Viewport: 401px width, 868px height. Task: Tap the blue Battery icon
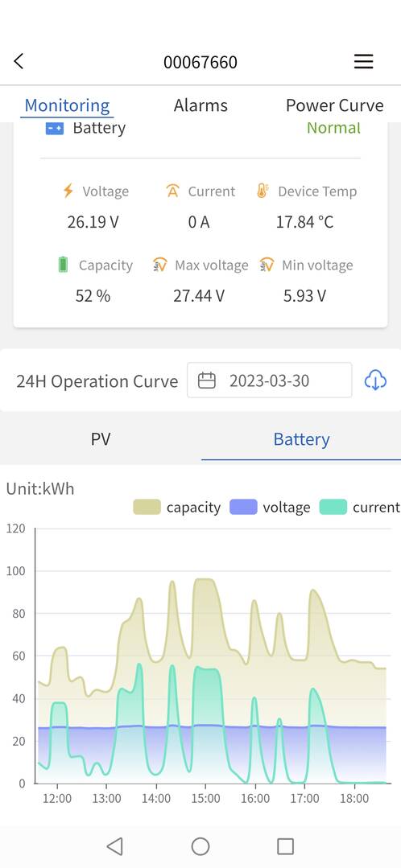(x=54, y=129)
